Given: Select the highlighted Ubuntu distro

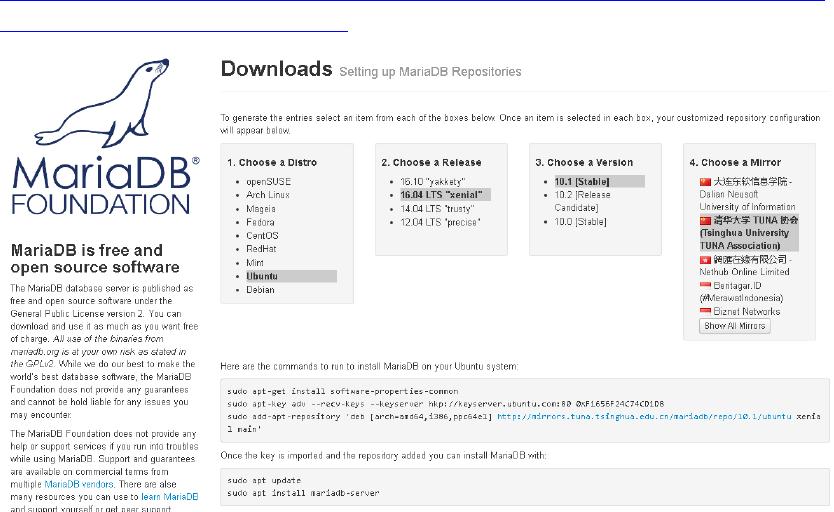Looking at the screenshot, I should pos(291,276).
